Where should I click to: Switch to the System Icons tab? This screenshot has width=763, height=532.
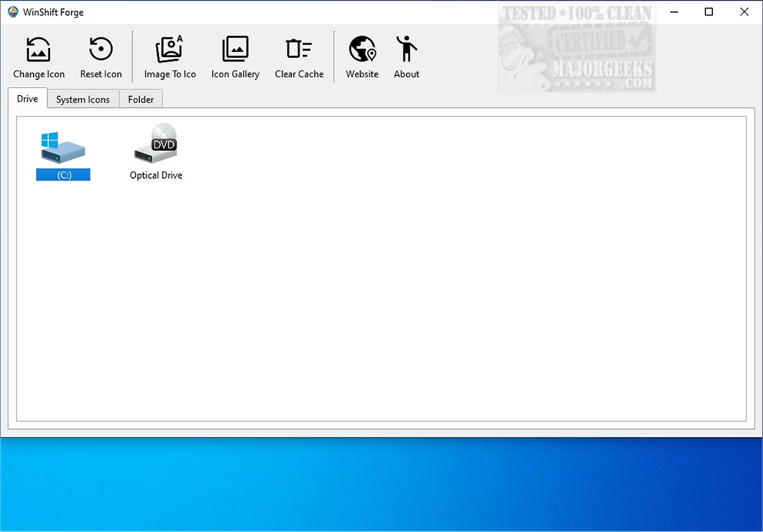coord(82,99)
